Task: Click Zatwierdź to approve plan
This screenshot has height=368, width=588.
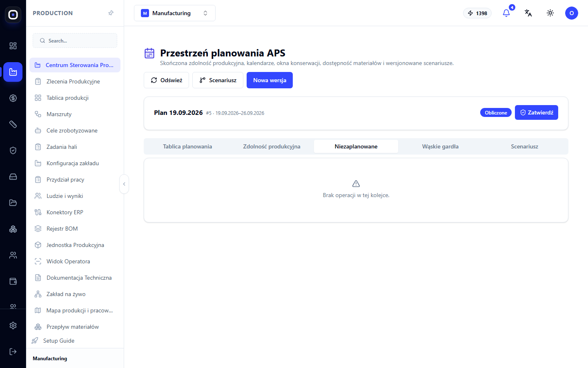Action: (536, 112)
